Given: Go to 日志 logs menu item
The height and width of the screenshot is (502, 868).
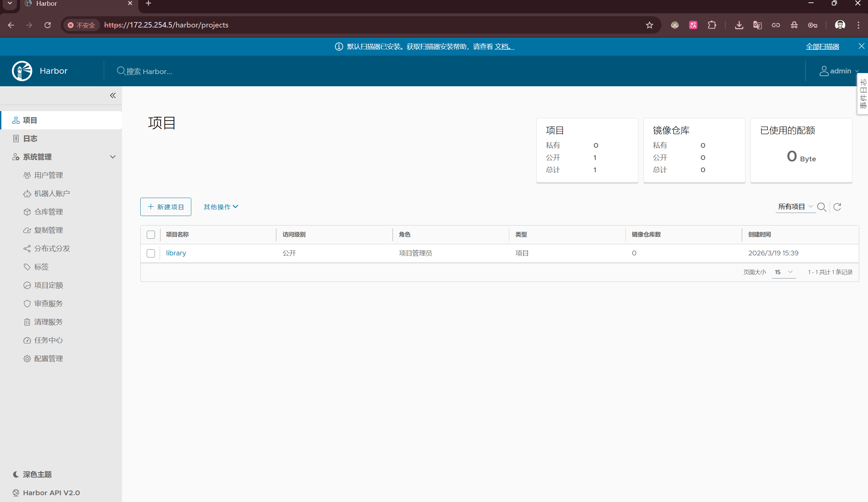Looking at the screenshot, I should pyautogui.click(x=30, y=139).
